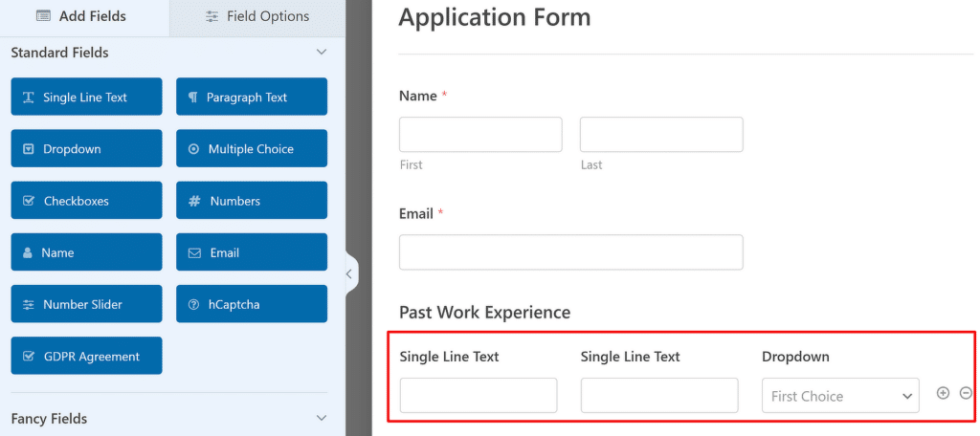
Task: Click the Dropdown field icon button
Action: click(86, 148)
